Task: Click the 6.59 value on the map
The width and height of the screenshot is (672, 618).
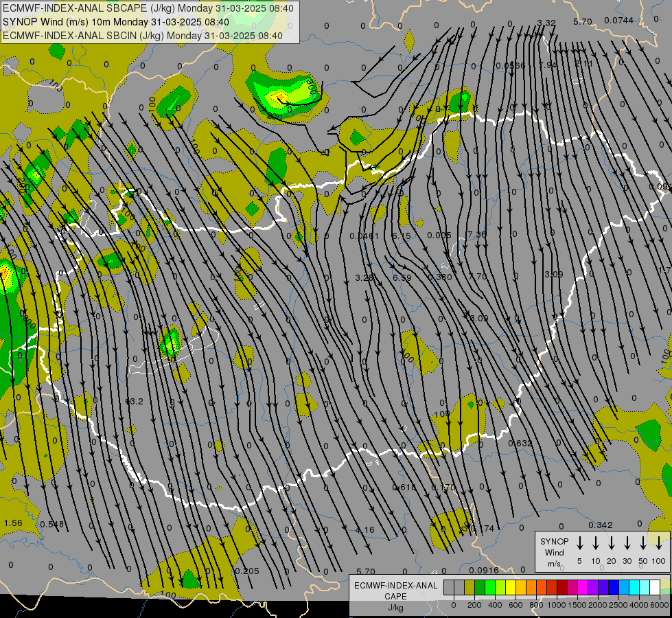Action: 402,277
